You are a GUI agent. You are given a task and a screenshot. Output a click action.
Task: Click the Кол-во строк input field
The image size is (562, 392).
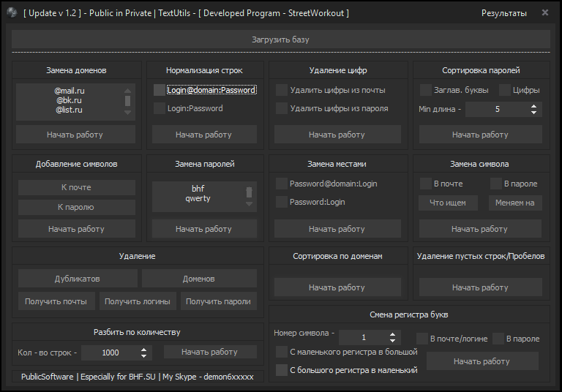point(110,353)
